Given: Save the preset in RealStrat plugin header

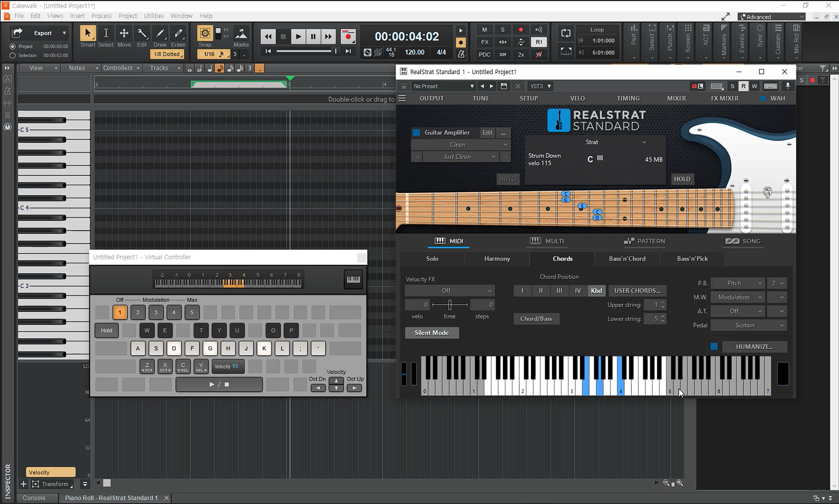Looking at the screenshot, I should point(504,86).
